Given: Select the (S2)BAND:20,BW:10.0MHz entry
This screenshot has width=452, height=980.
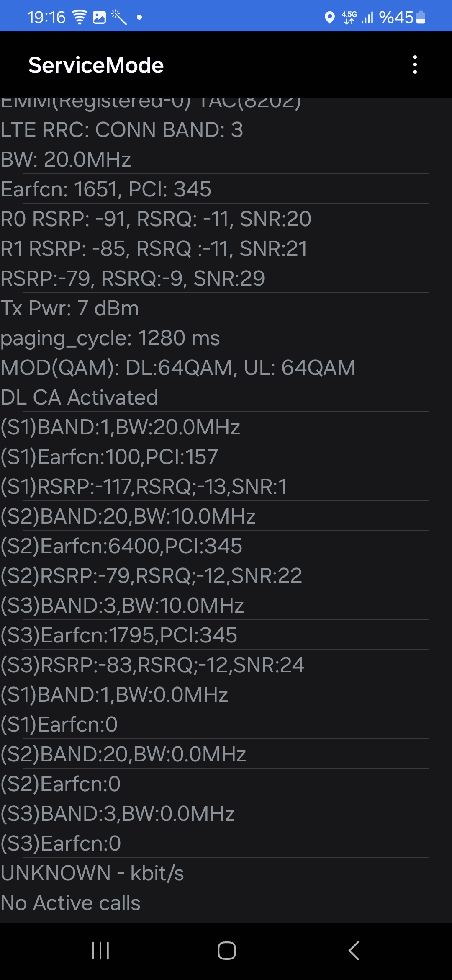Looking at the screenshot, I should tap(214, 516).
